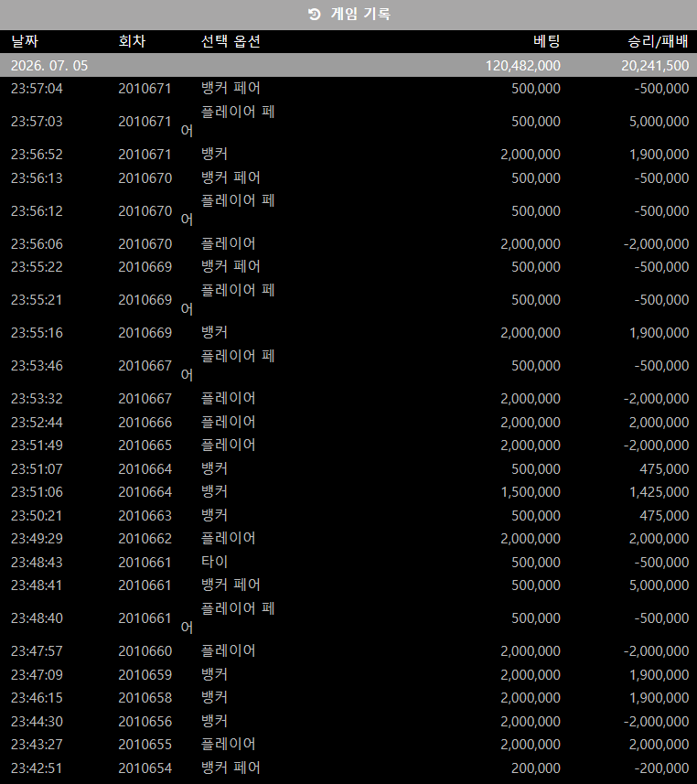The image size is (697, 784).
Task: Click 플레이어 option in 23:56:06 row
Action: click(x=228, y=243)
